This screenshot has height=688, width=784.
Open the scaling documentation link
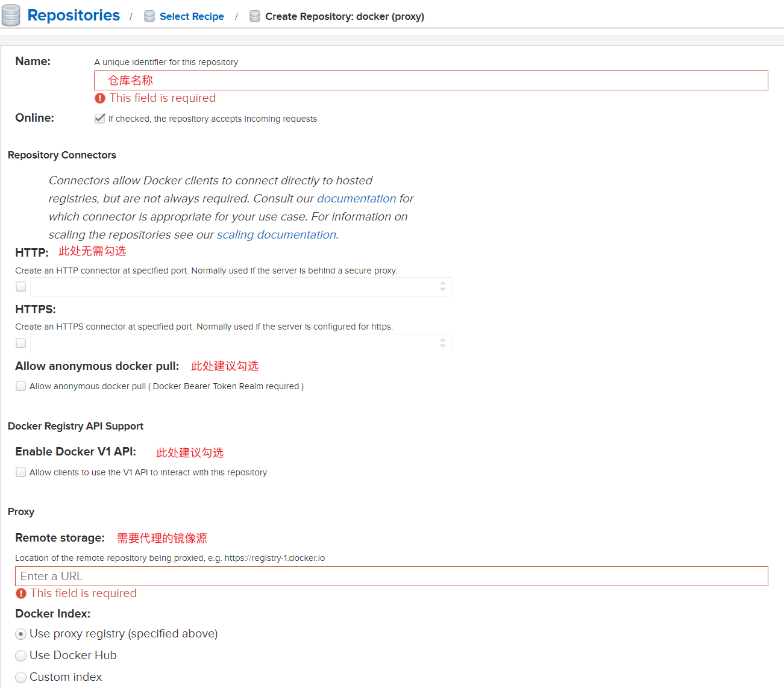(x=276, y=234)
